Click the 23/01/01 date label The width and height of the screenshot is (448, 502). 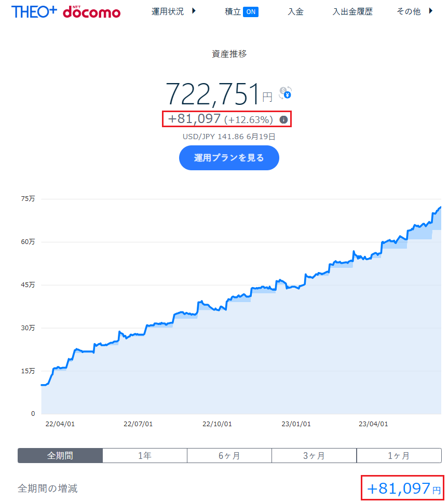tap(296, 424)
